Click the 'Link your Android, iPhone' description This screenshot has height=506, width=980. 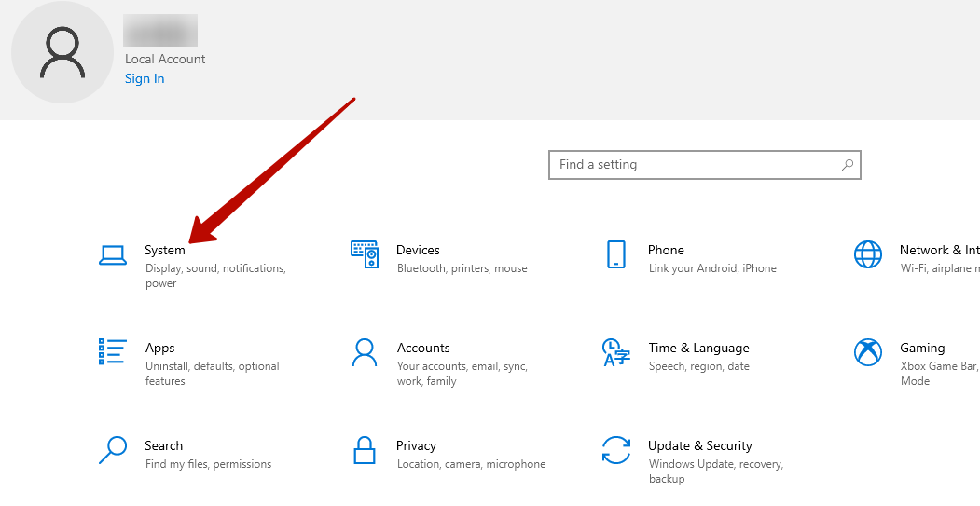tap(712, 268)
